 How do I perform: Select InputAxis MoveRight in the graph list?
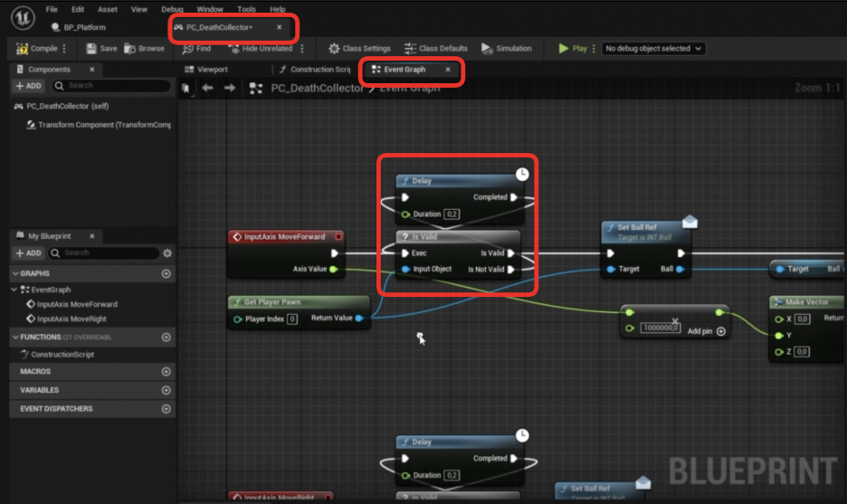click(66, 319)
